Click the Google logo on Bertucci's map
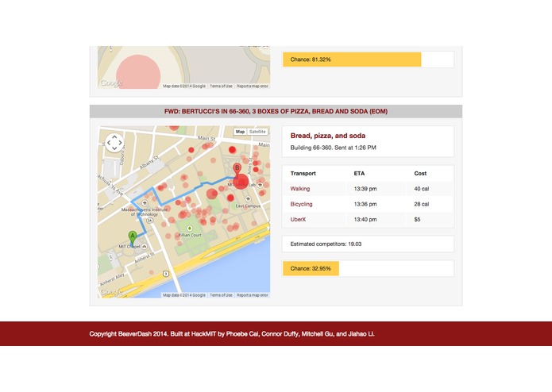552x392 pixels. tap(111, 292)
